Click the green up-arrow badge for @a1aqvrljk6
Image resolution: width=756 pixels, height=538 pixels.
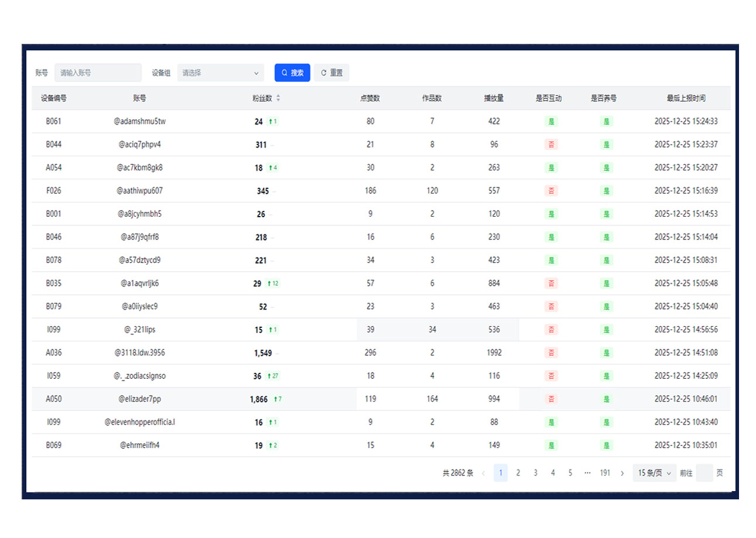tap(273, 283)
